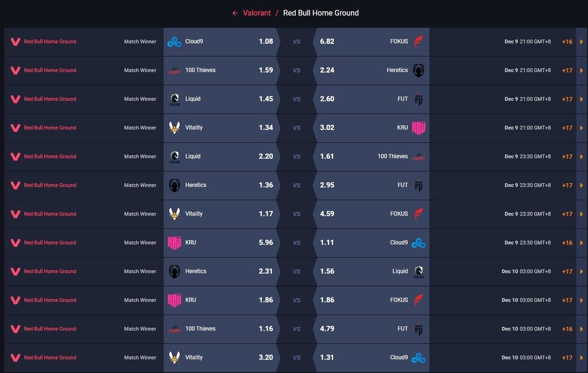Click the back arrow beside Valorant
The height and width of the screenshot is (373, 588).
tap(235, 13)
